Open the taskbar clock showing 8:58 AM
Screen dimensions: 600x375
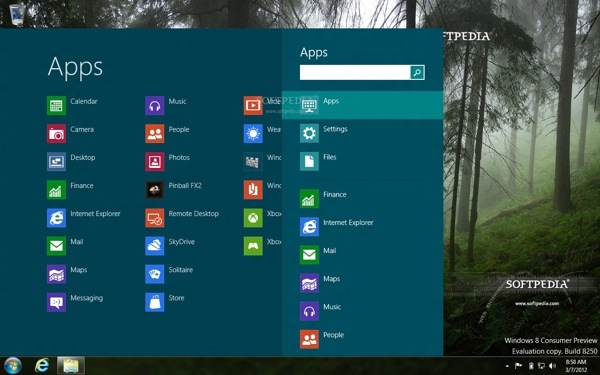(x=576, y=366)
